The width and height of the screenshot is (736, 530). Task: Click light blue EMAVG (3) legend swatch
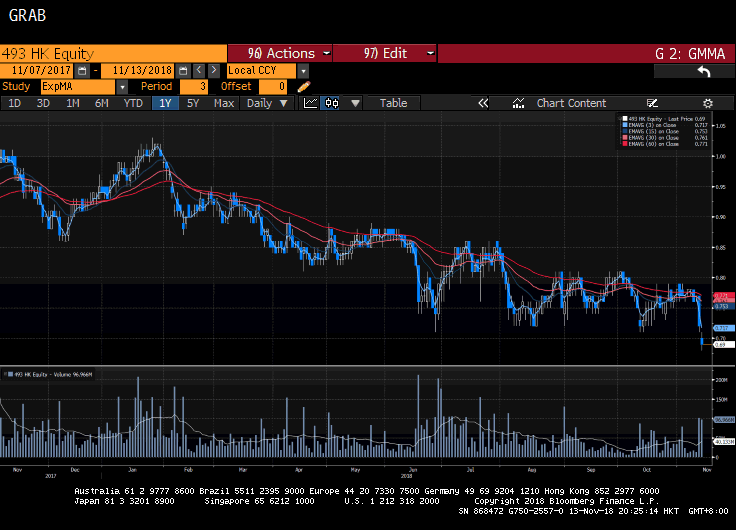(625, 125)
